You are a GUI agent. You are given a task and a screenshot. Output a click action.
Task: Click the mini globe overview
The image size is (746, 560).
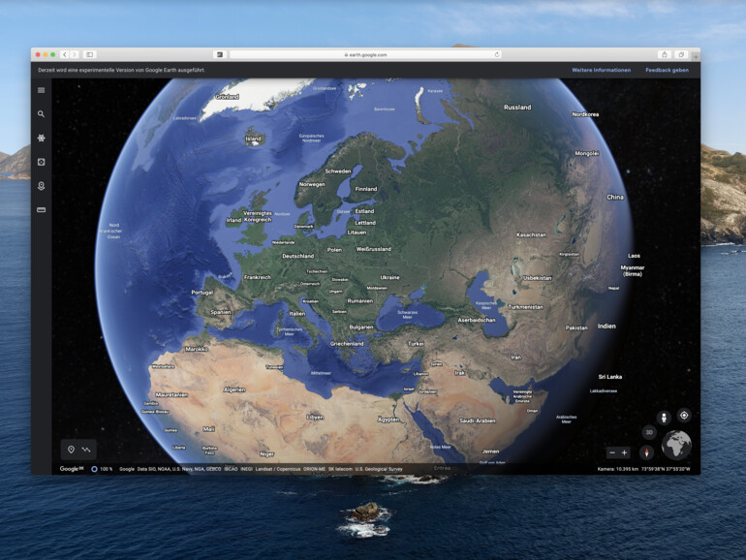point(676,445)
